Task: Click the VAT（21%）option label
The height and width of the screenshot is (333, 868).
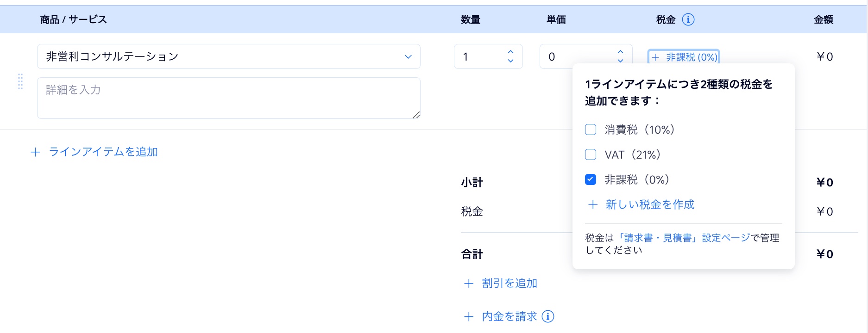Action: [x=633, y=154]
